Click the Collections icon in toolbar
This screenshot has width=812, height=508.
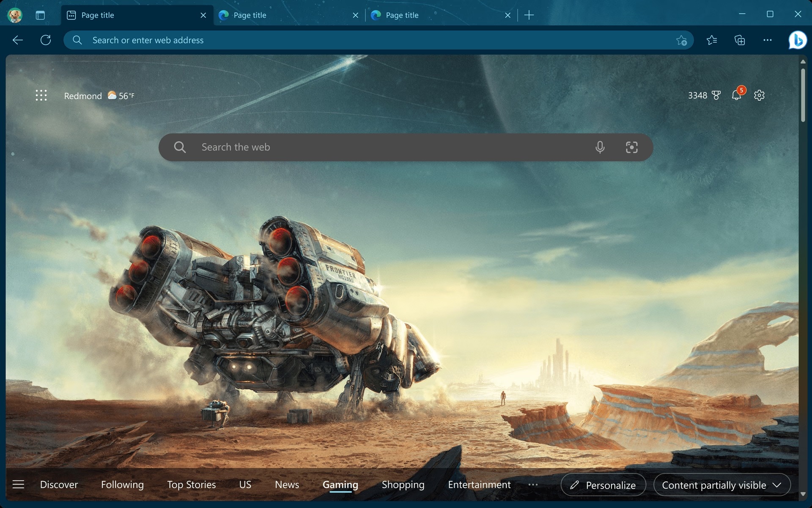coord(740,40)
